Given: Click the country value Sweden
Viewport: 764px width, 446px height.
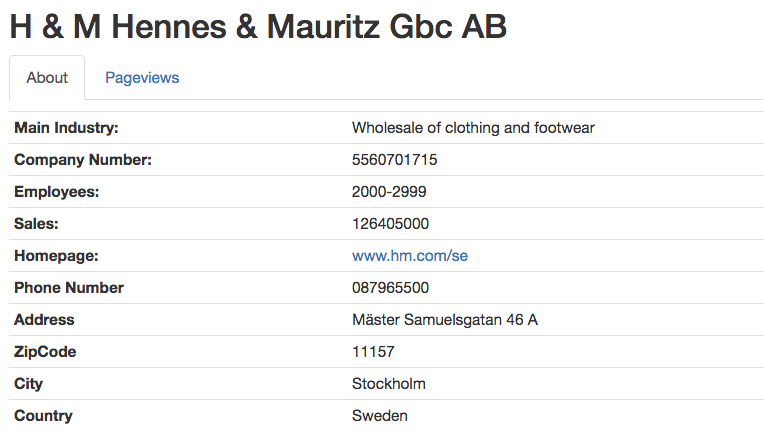Looking at the screenshot, I should 380,416.
